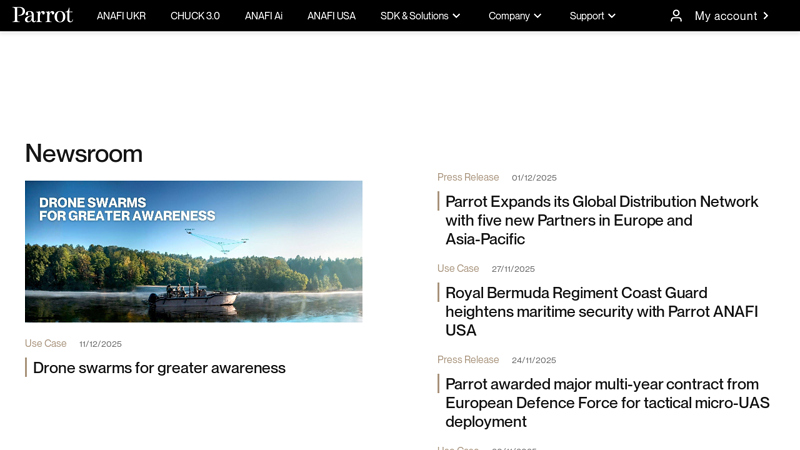The height and width of the screenshot is (450, 800).
Task: Click the Use Case tag dated 27/11/2025
Action: click(x=458, y=268)
